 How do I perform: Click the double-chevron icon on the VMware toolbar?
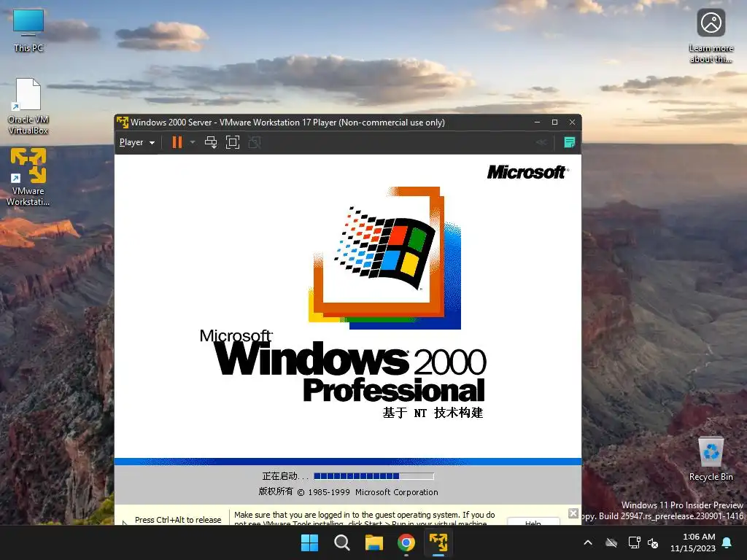point(541,142)
